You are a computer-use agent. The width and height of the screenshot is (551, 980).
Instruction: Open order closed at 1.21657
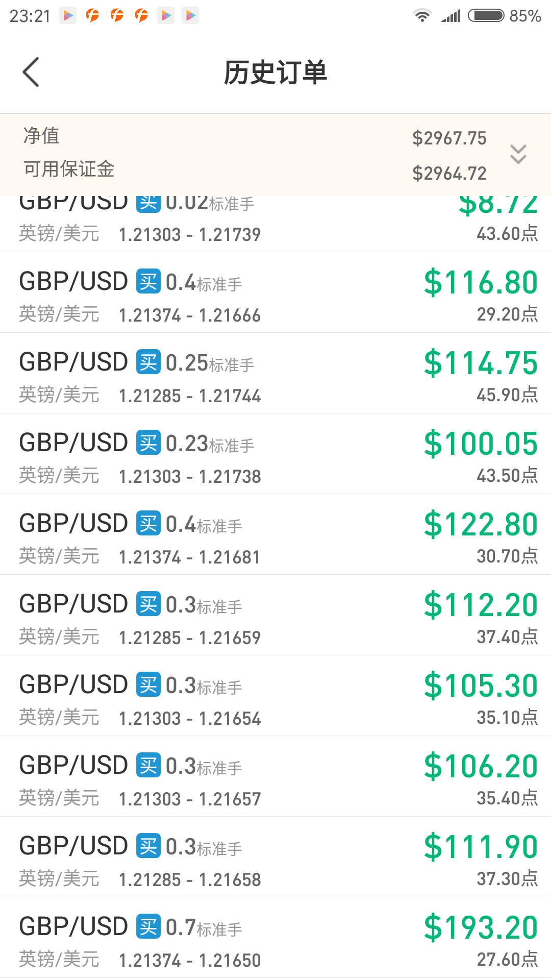point(275,776)
